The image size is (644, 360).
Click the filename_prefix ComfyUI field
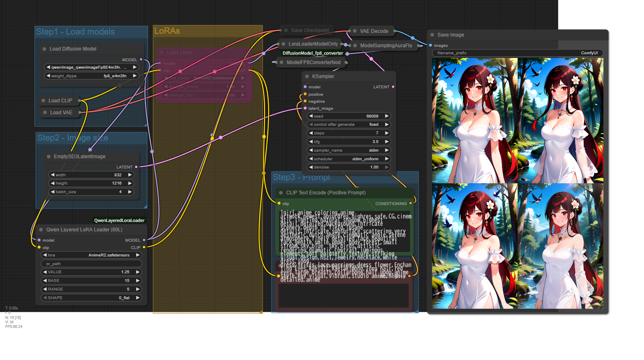517,53
